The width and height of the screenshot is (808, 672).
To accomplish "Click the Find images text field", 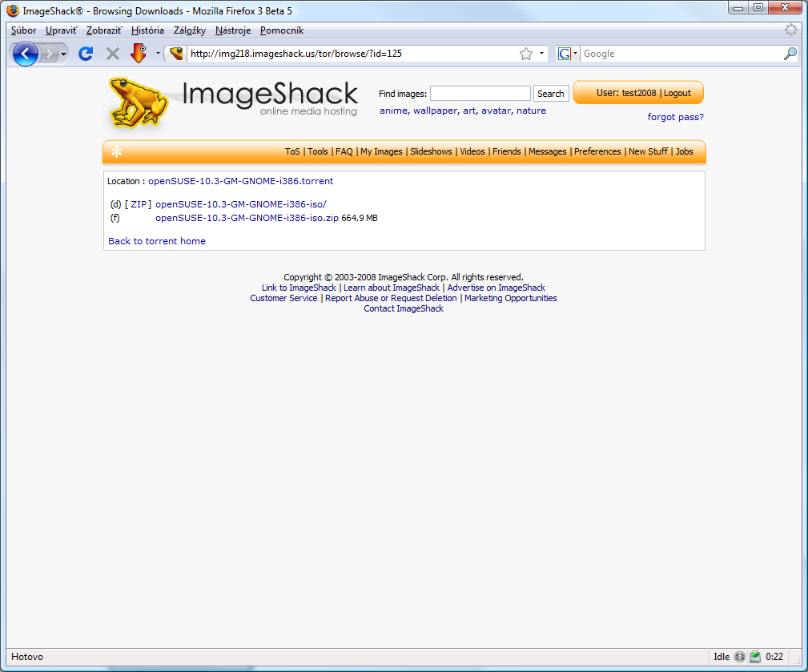I will (480, 93).
